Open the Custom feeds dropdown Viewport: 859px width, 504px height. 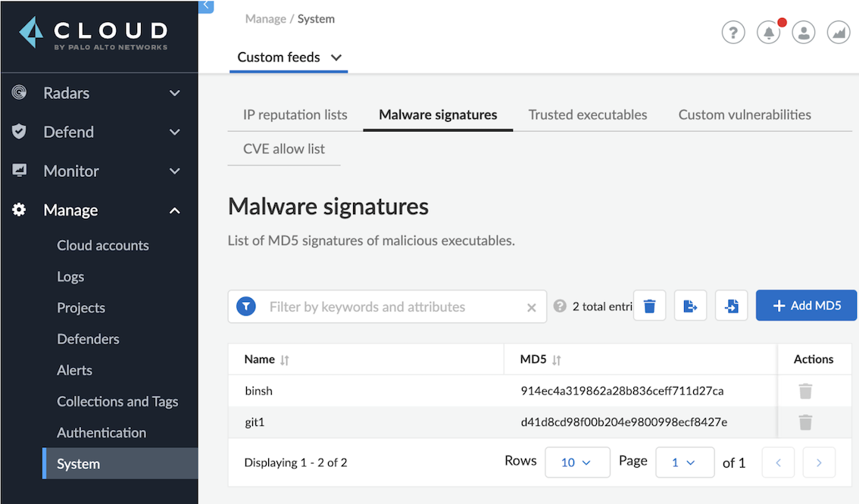[289, 58]
